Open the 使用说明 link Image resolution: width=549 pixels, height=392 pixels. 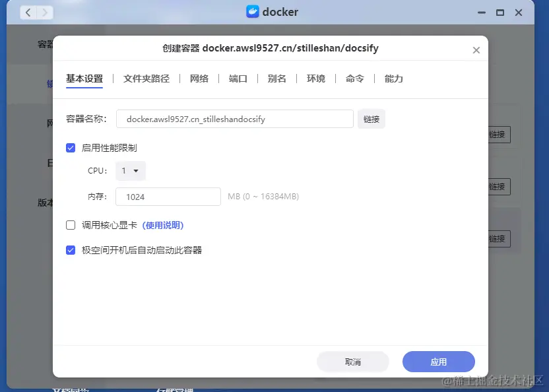pos(163,225)
